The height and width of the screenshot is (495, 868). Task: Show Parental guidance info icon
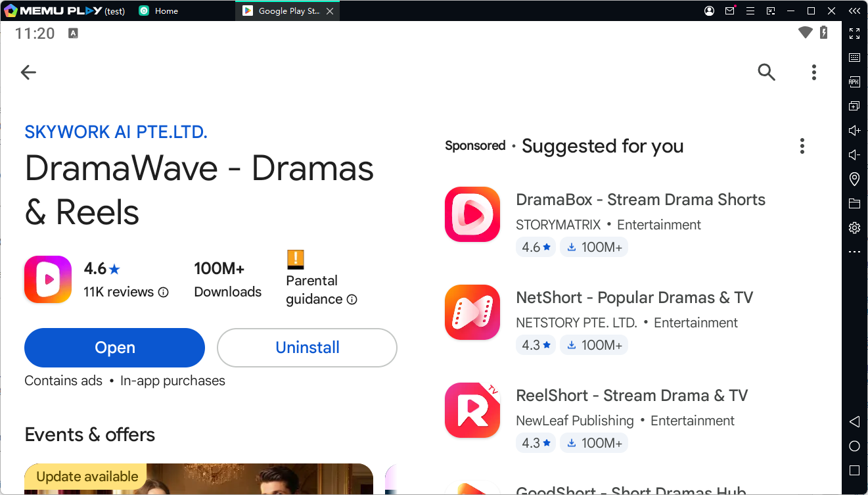coord(352,300)
